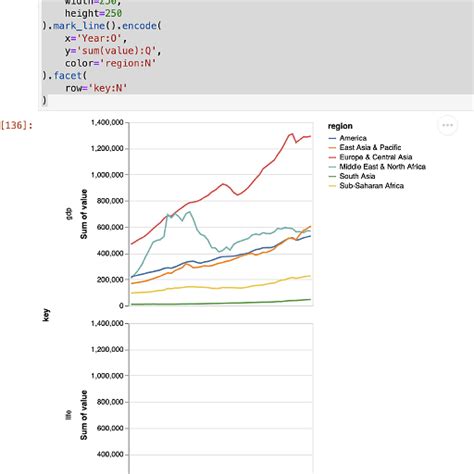Click the 'East Asia & Pacific' legend label
The height and width of the screenshot is (474, 474).
coord(370,148)
